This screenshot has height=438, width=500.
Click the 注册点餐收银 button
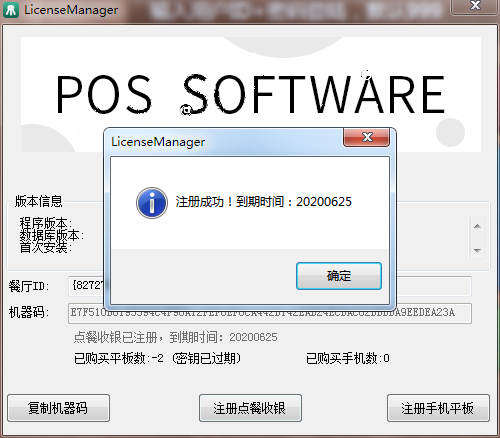point(250,408)
